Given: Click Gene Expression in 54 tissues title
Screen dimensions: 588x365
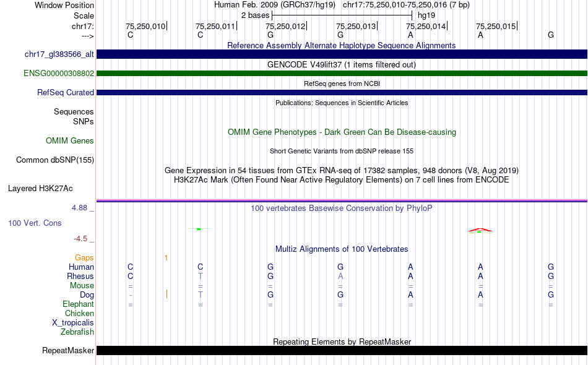Looking at the screenshot, I should [342, 171].
